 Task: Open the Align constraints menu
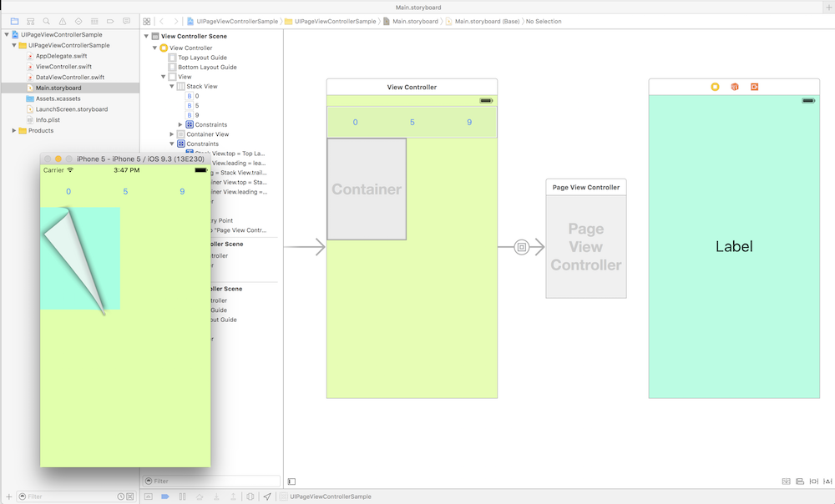coord(799,481)
